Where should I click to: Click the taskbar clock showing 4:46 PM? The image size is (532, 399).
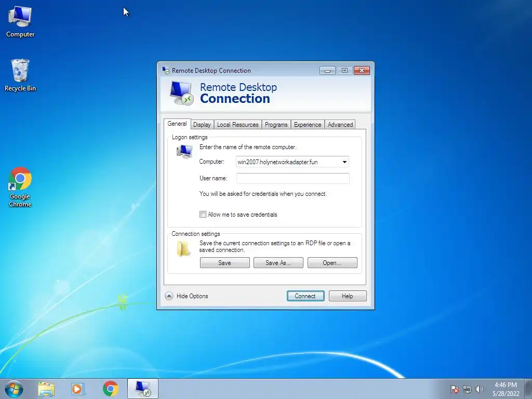[x=506, y=389]
